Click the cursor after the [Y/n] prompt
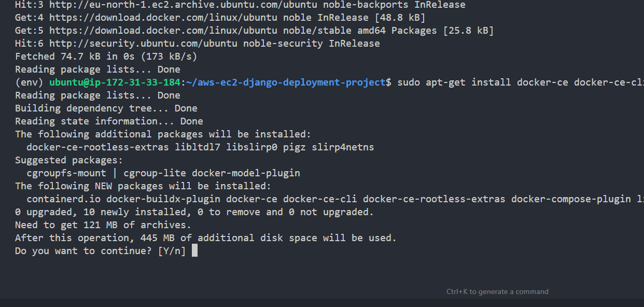The height and width of the screenshot is (307, 644). pos(194,251)
